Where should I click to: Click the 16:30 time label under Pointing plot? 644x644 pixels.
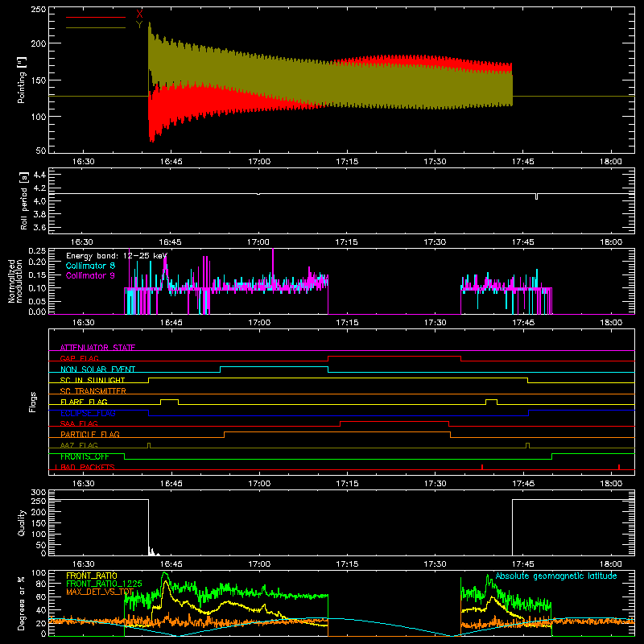point(84,162)
